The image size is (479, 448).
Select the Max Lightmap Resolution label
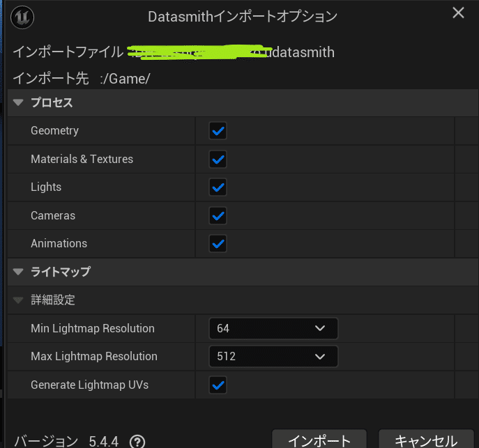tap(94, 356)
